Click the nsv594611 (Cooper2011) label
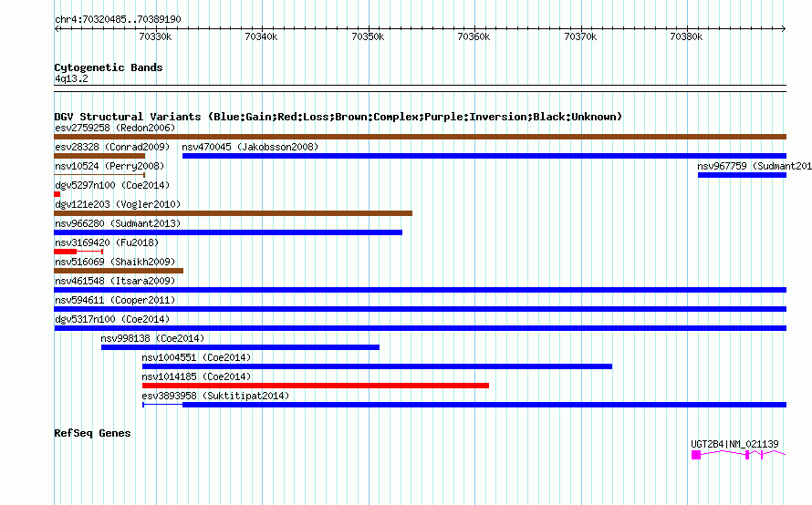The width and height of the screenshot is (812, 505). 115,300
